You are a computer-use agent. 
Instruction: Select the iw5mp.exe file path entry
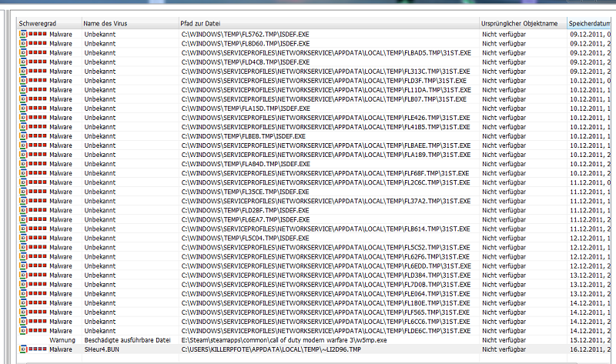pyautogui.click(x=284, y=340)
